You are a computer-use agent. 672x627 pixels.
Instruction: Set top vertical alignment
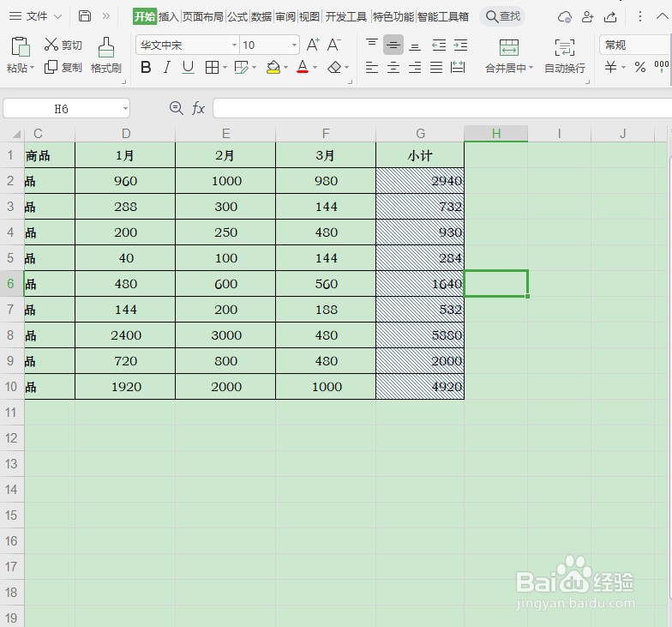372,45
